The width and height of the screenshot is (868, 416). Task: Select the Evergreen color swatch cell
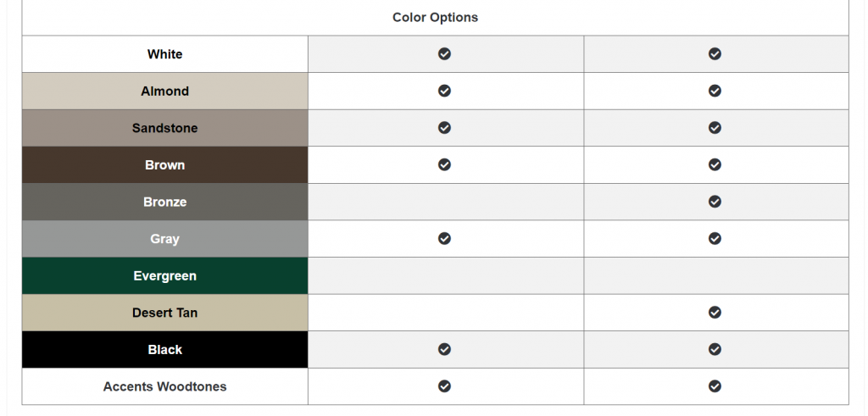[165, 275]
